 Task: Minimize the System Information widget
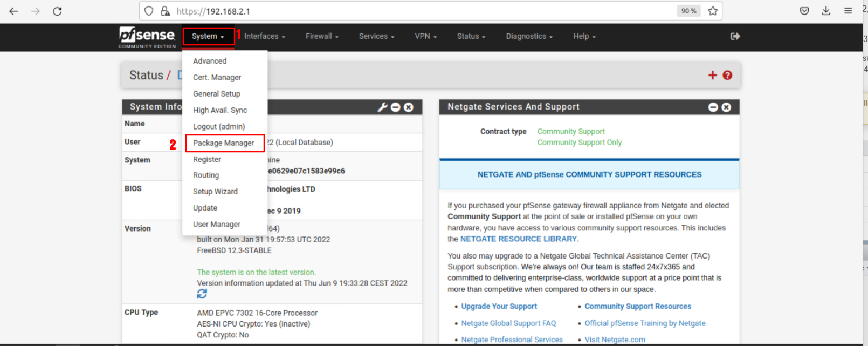pos(396,107)
